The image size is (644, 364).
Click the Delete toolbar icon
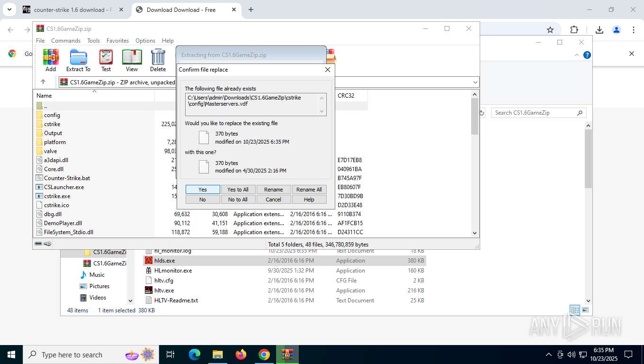(158, 60)
